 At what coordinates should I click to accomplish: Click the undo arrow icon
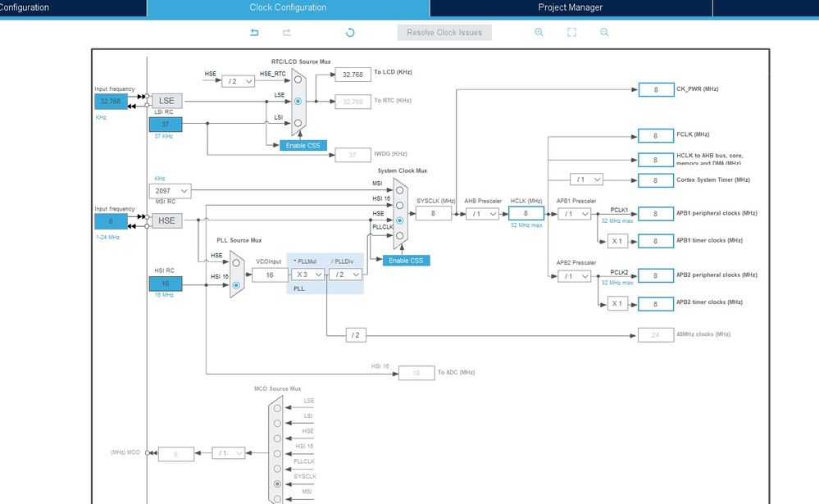[x=254, y=33]
